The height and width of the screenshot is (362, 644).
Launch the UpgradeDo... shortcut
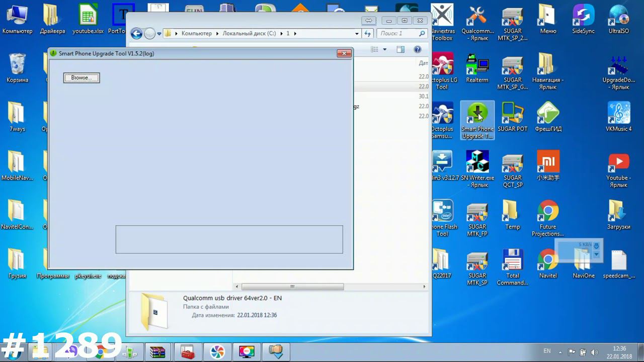click(619, 71)
